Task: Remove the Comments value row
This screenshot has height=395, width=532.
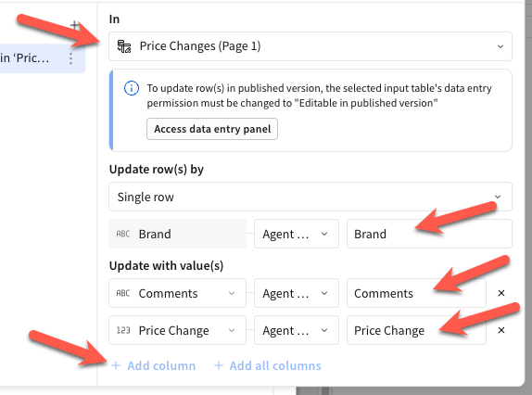Action: [501, 293]
